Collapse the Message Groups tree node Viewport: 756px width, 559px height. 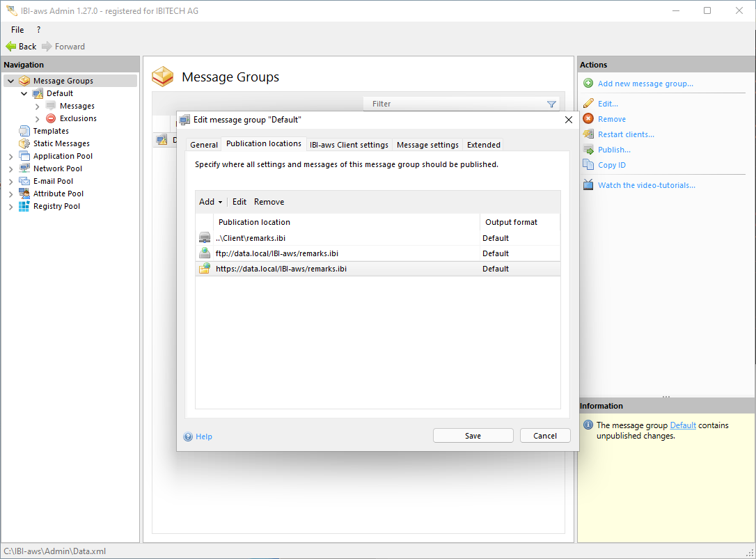point(11,81)
